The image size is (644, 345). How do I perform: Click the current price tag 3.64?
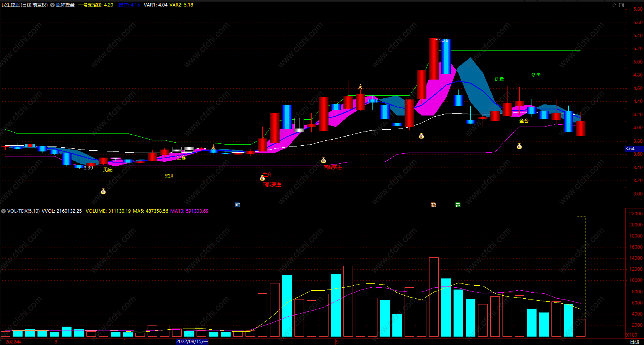634,149
